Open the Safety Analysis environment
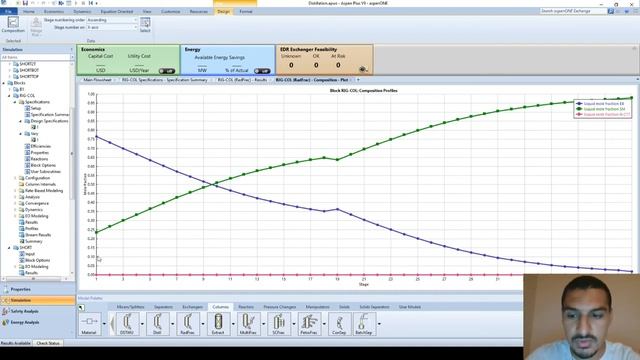The image size is (640, 360). (38, 311)
